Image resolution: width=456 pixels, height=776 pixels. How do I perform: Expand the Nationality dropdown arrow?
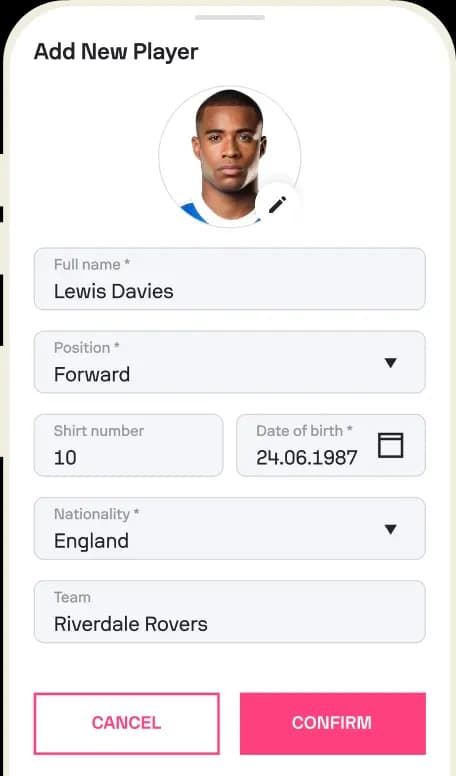click(391, 529)
